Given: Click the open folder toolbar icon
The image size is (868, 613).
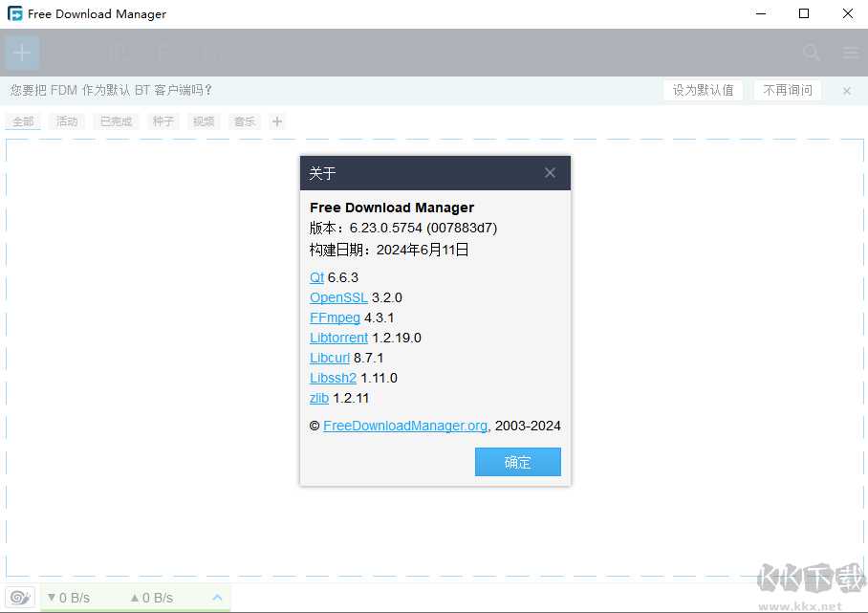Looking at the screenshot, I should [x=212, y=54].
